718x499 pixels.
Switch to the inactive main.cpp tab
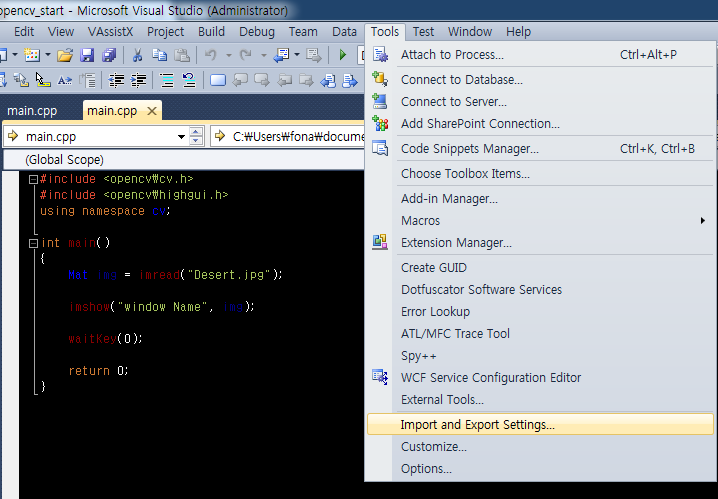32,111
